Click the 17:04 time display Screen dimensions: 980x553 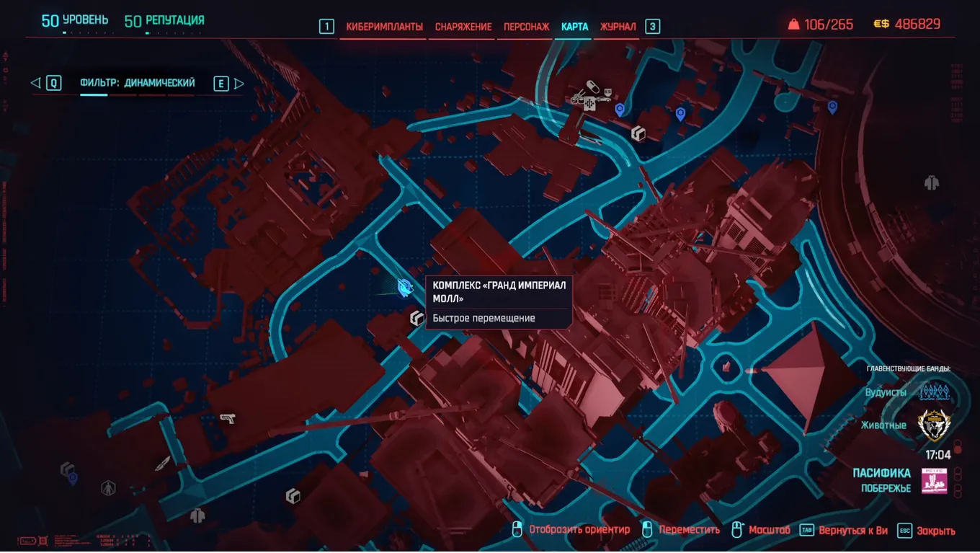938,455
